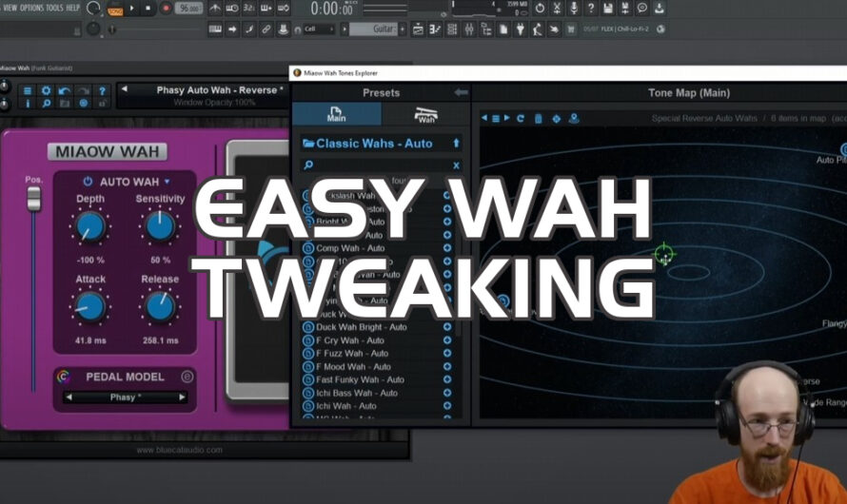Open the TOOLS menu
The width and height of the screenshot is (847, 504).
(x=54, y=8)
